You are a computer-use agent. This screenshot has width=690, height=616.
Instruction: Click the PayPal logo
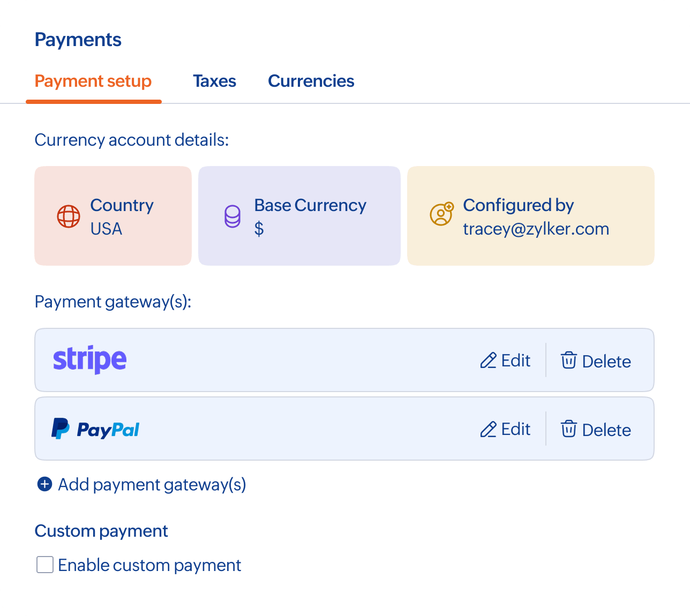coord(95,429)
